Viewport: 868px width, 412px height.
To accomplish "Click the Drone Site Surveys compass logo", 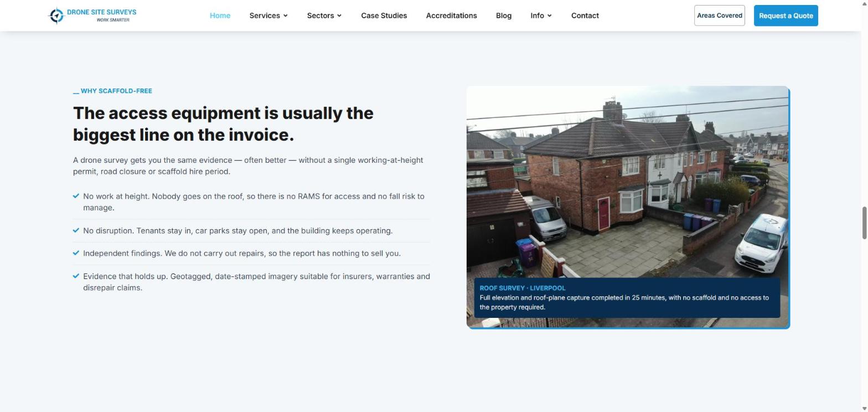I will click(x=56, y=16).
